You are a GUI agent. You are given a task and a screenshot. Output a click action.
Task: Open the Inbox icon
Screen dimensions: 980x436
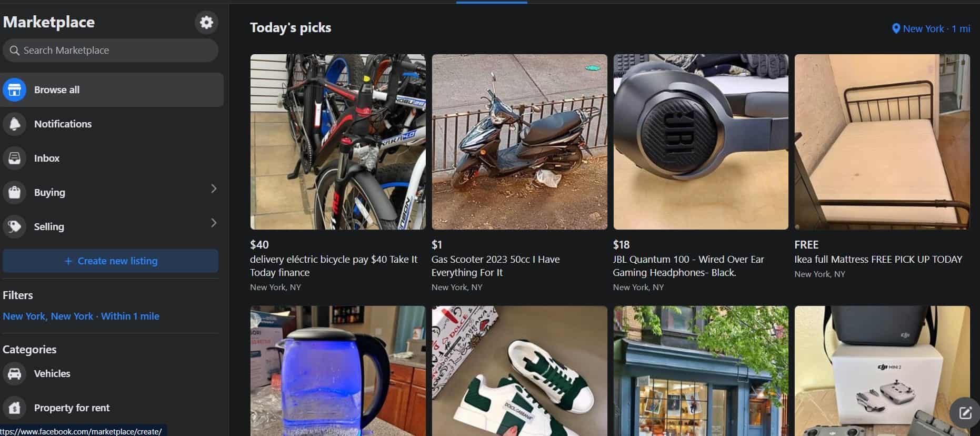pos(14,158)
